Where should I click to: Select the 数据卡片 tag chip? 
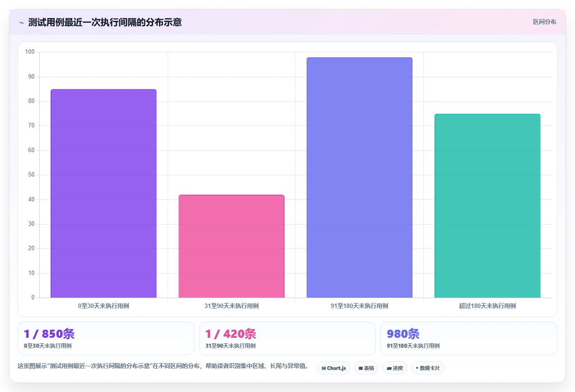427,368
